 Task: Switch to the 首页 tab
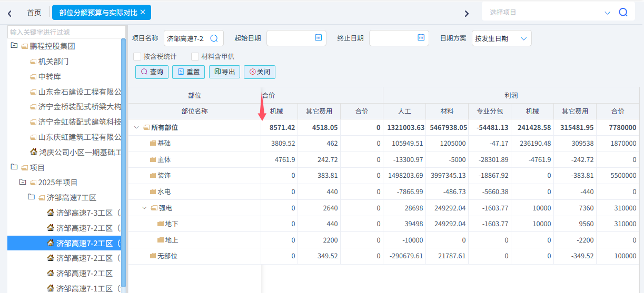point(34,12)
